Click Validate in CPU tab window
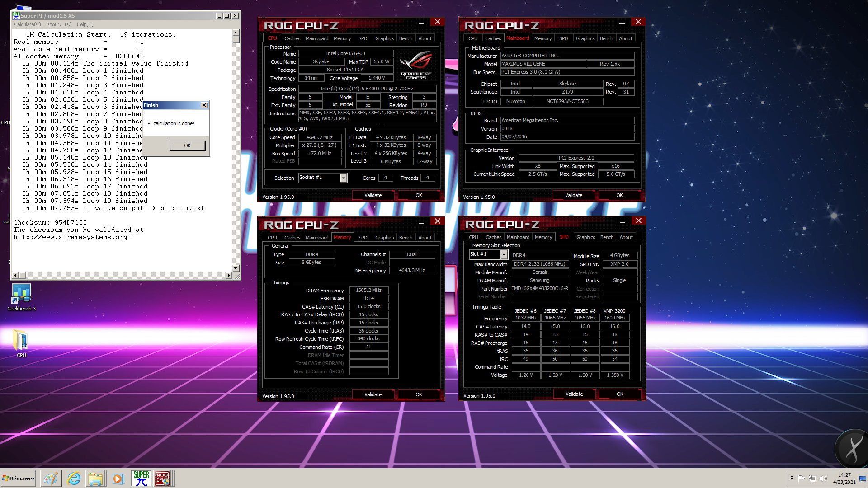The height and width of the screenshot is (488, 868). 373,195
